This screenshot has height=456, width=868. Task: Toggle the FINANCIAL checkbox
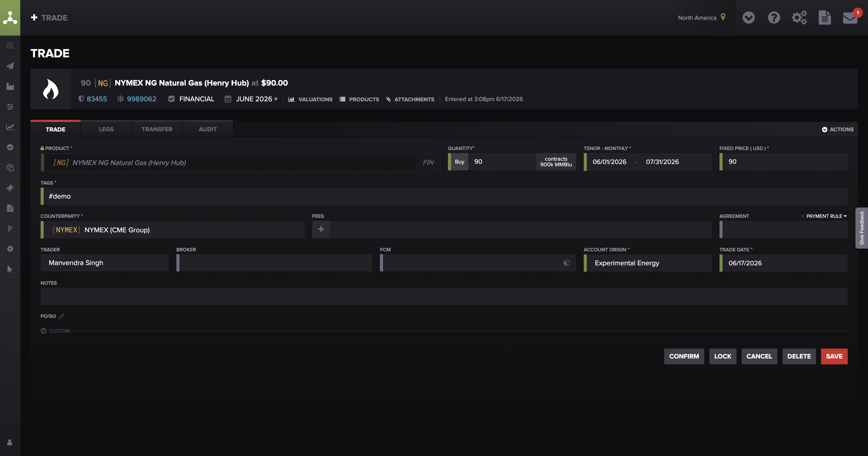click(172, 99)
